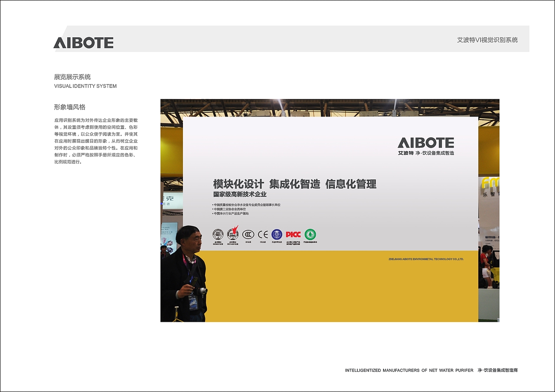Click the subheading 形象墙风格
Viewport: 555px width, 392px height.
69,107
